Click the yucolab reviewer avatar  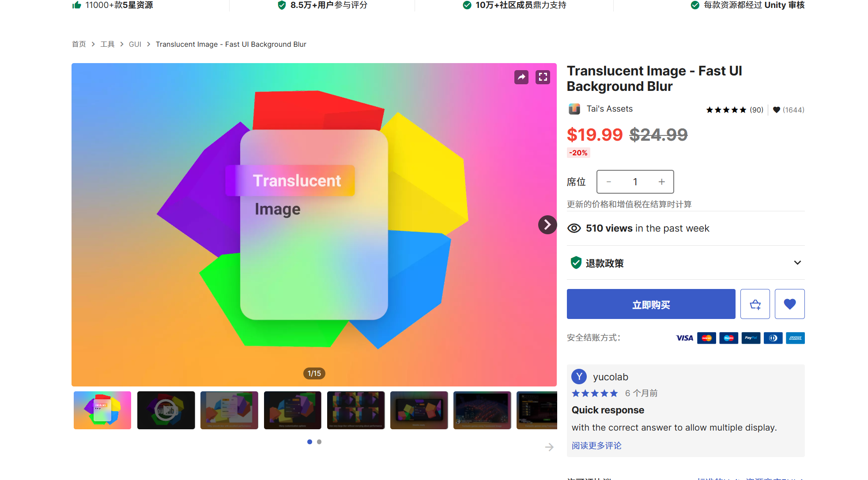point(579,377)
